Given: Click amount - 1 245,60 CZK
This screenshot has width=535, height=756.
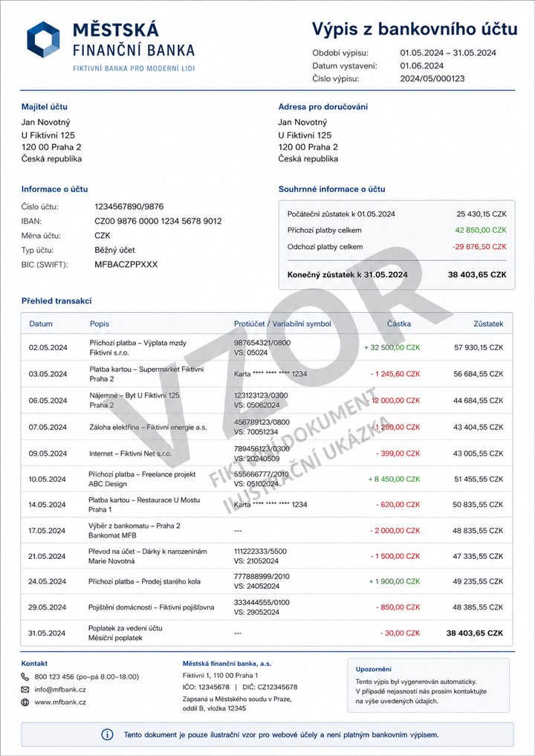Looking at the screenshot, I should coord(395,374).
